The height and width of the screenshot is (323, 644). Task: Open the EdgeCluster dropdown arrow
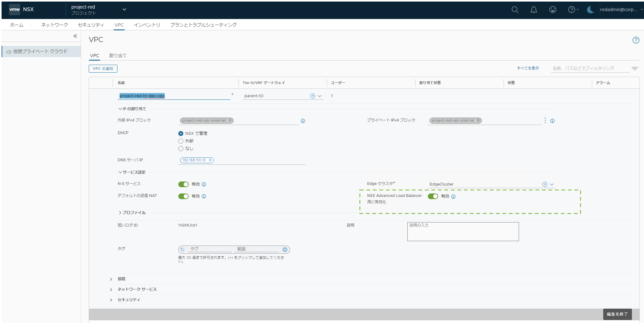(552, 184)
